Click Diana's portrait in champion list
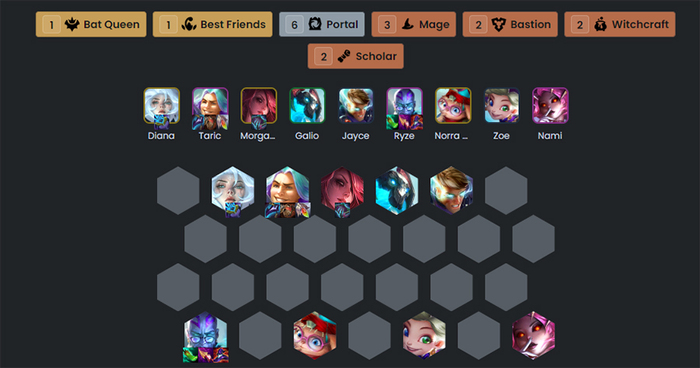The height and width of the screenshot is (368, 700). coord(162,106)
